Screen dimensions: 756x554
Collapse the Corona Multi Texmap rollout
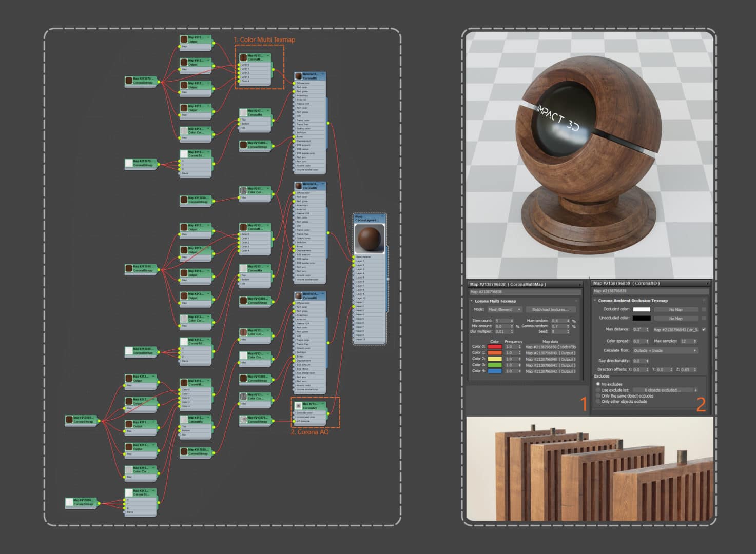pos(472,301)
